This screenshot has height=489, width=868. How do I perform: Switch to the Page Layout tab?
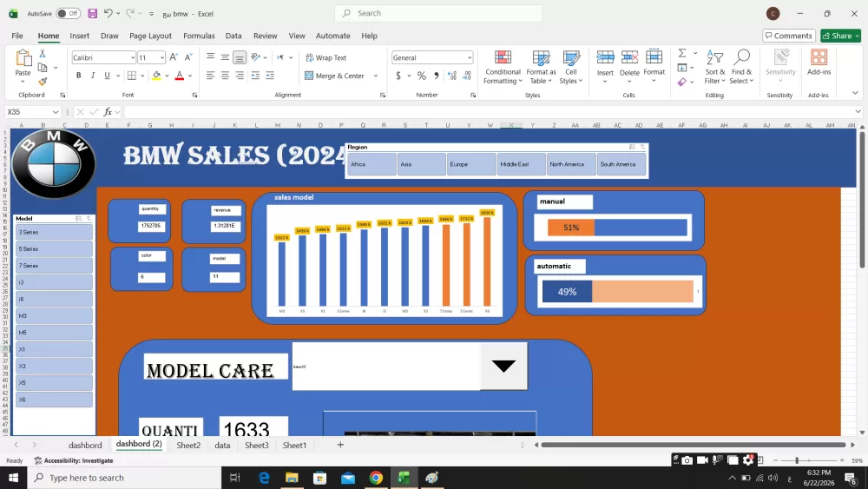[x=150, y=36]
